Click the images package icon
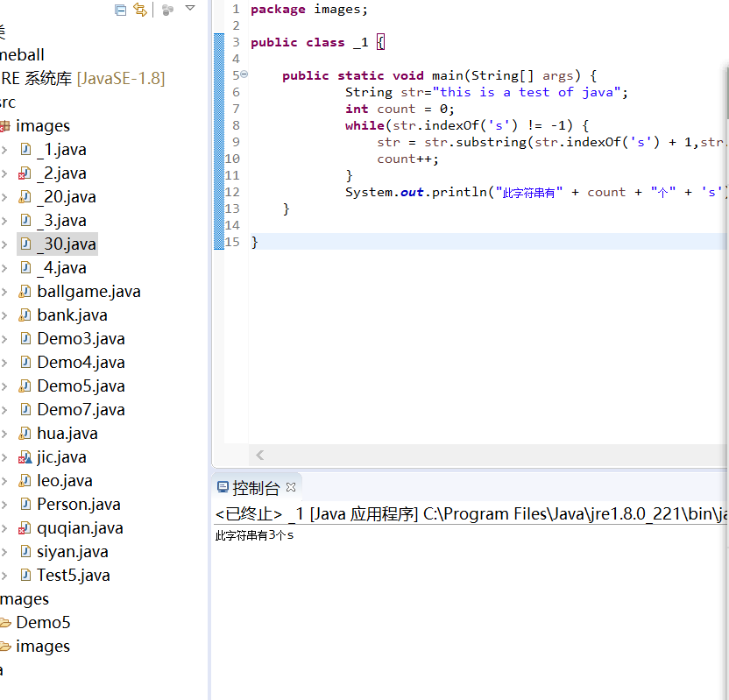 (x=5, y=125)
